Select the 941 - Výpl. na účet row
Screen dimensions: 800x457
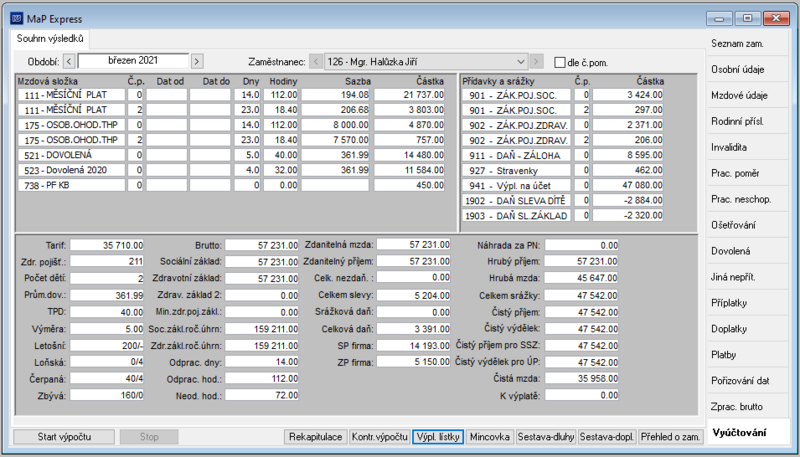[x=563, y=186]
